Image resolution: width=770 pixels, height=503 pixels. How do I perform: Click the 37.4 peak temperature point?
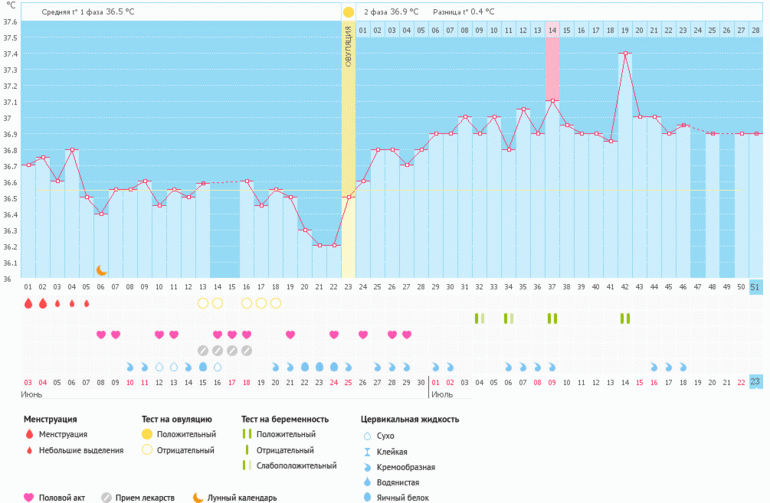pos(625,54)
